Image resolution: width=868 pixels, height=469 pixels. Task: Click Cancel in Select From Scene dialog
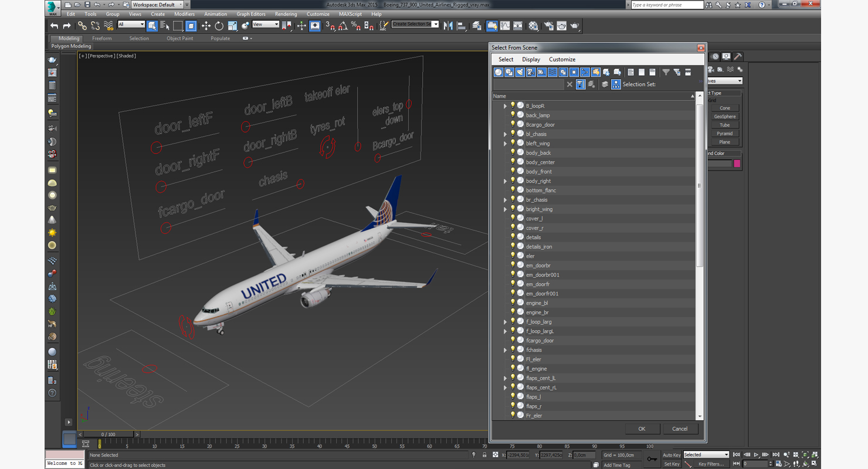tap(680, 429)
